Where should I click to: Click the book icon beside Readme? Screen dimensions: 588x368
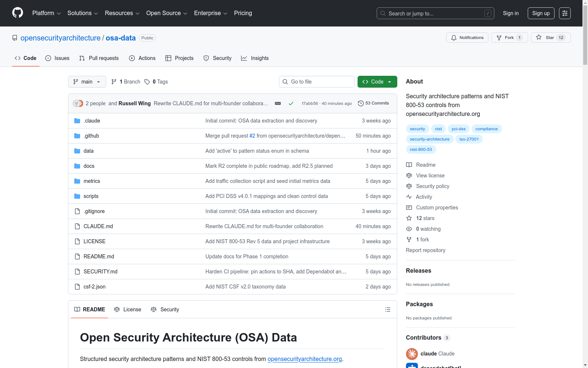409,165
